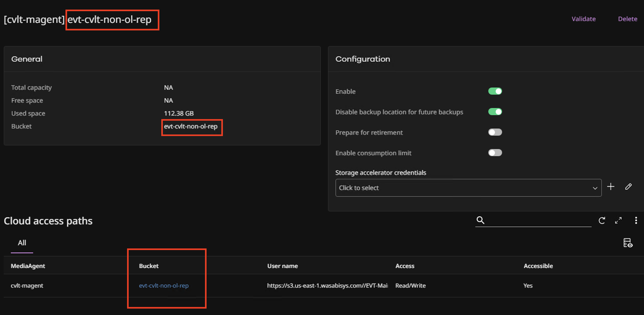
Task: Sort by User name column header
Action: pos(283,266)
